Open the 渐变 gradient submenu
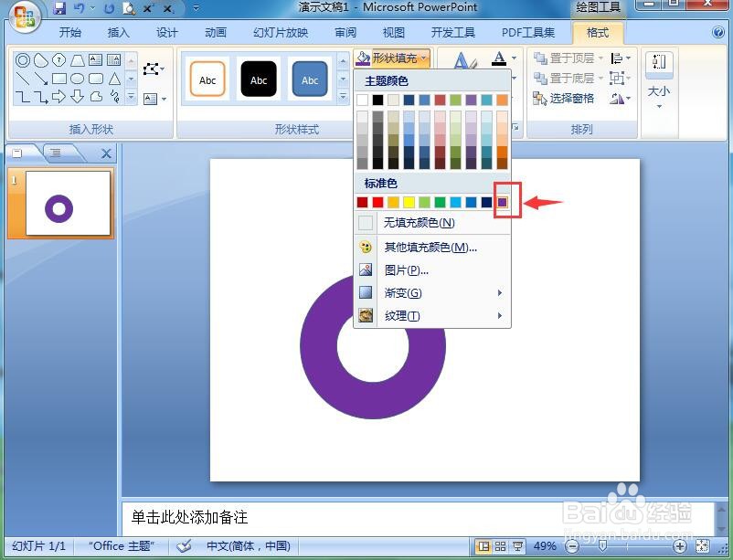This screenshot has height=560, width=733. [432, 293]
